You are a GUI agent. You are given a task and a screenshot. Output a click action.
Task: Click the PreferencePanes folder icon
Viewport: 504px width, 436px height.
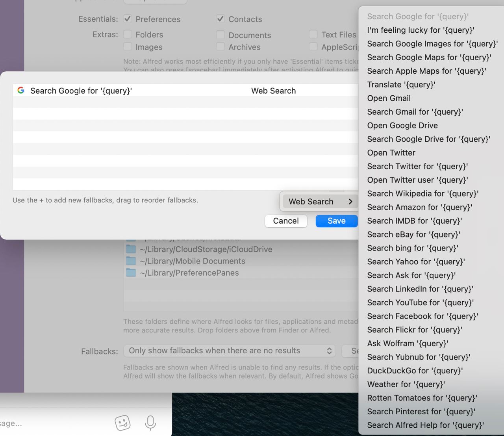coord(131,273)
